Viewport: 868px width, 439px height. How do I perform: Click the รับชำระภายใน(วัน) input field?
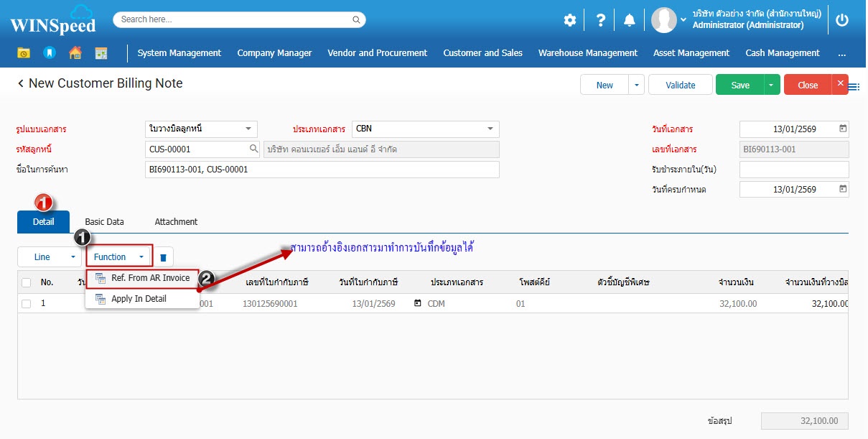[x=793, y=170]
